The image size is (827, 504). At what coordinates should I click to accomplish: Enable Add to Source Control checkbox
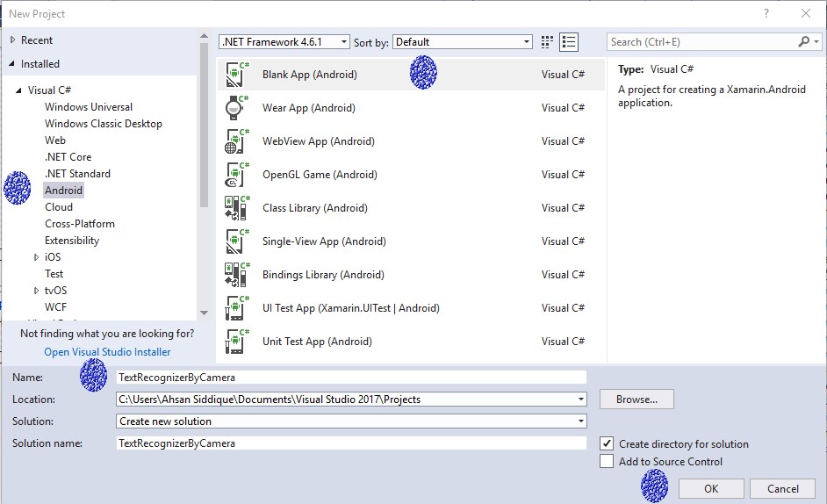pyautogui.click(x=607, y=461)
